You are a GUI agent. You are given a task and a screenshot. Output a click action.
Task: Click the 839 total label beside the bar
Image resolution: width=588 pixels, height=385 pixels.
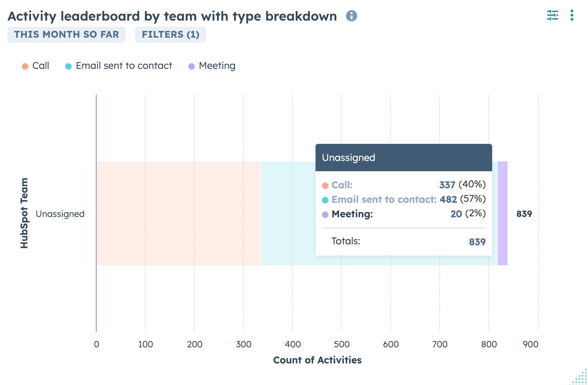click(x=524, y=214)
